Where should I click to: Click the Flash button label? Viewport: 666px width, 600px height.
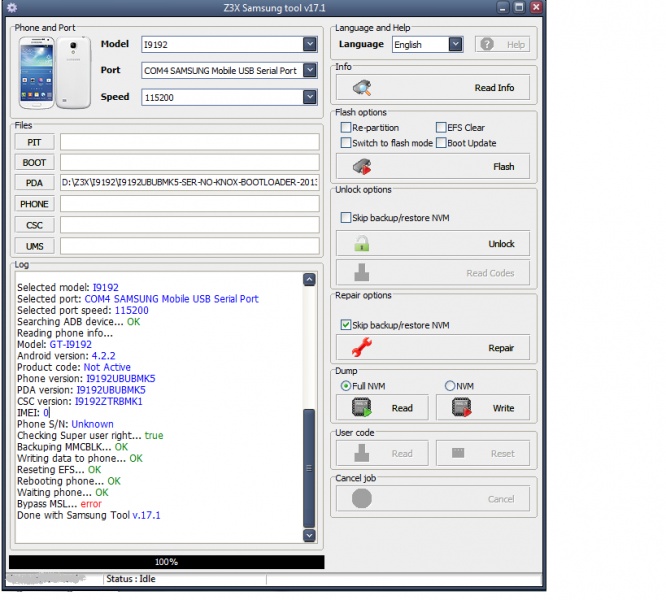[x=503, y=166]
